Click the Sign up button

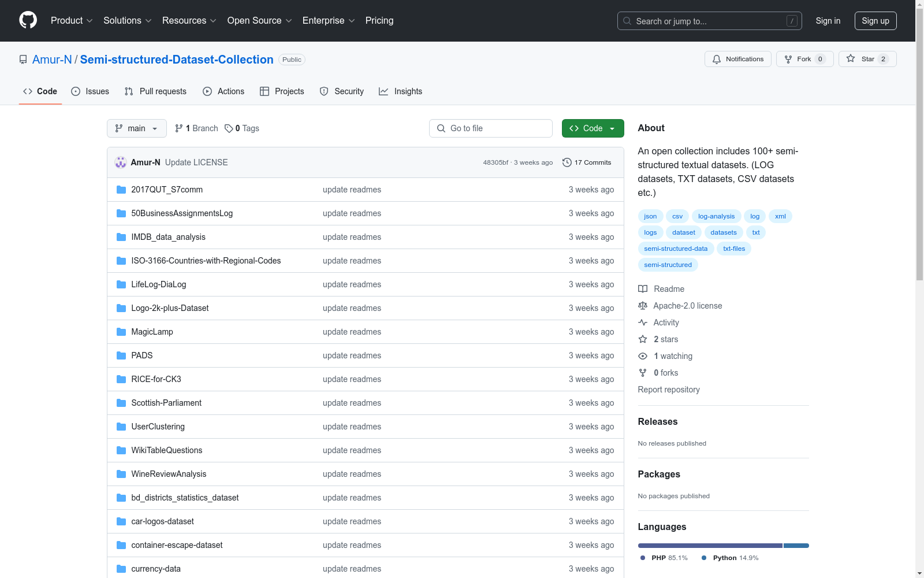tap(875, 21)
